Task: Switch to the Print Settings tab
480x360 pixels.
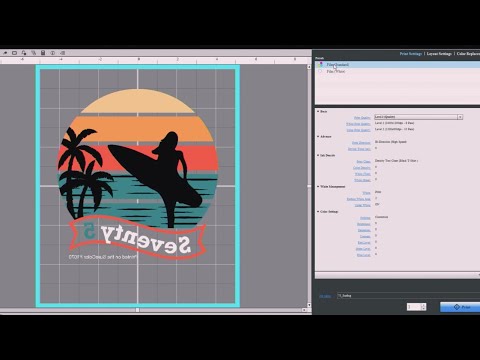Action: (411, 54)
